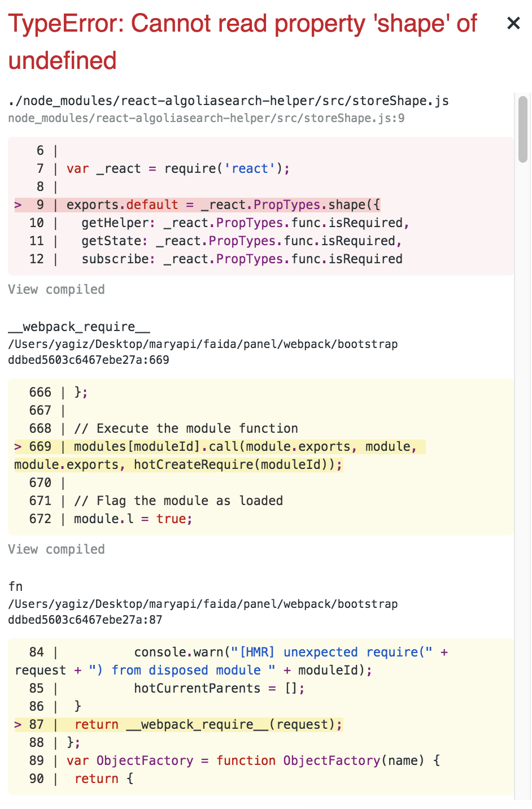Close the error overlay with the X
532x809 pixels.
(513, 23)
